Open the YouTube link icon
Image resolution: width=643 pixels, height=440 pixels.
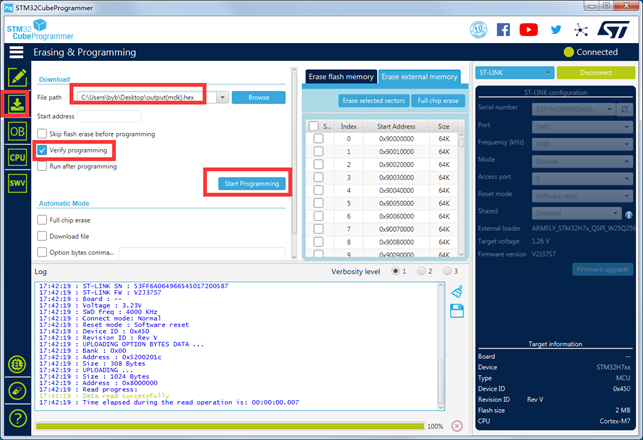point(529,30)
